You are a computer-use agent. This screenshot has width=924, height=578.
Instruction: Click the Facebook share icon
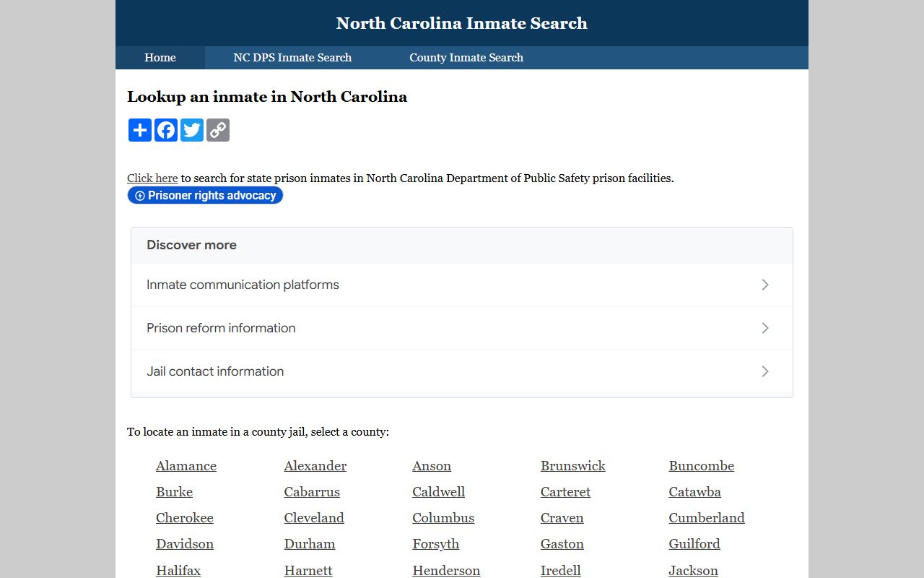point(166,130)
